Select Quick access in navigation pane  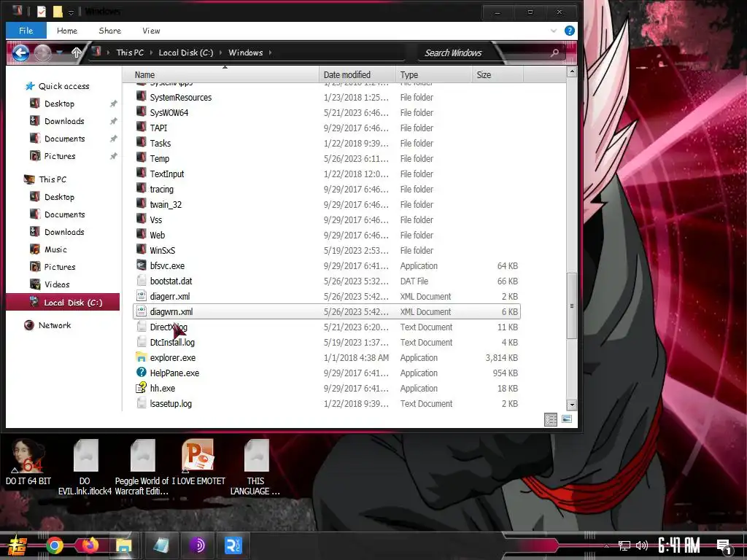63,86
